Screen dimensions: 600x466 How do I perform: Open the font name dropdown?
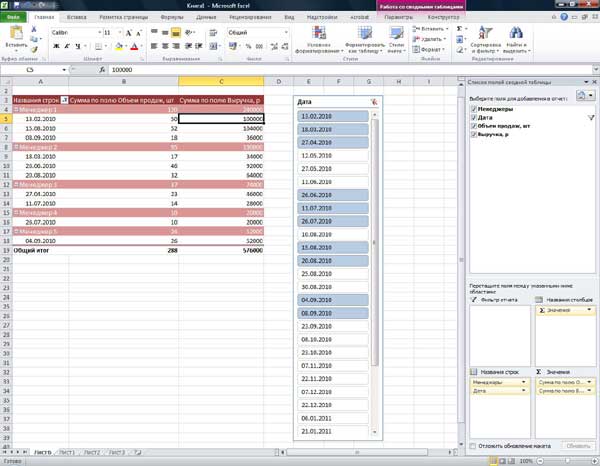(x=100, y=33)
